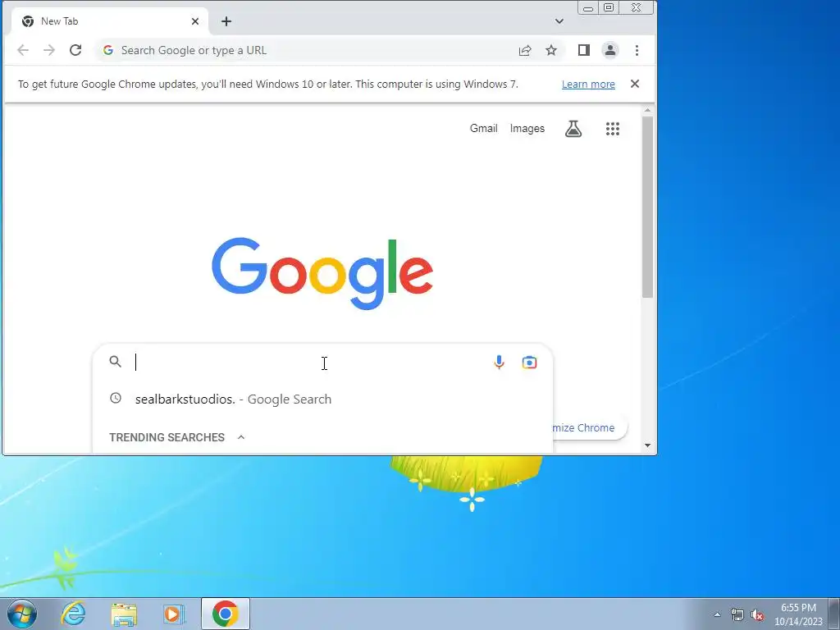840x630 pixels.
Task: Open the tab search dropdown arrow
Action: (x=559, y=21)
